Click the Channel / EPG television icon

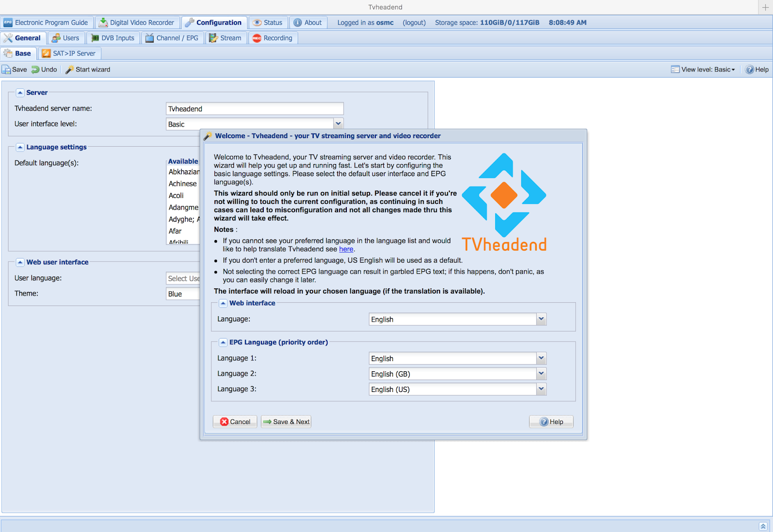coord(150,38)
